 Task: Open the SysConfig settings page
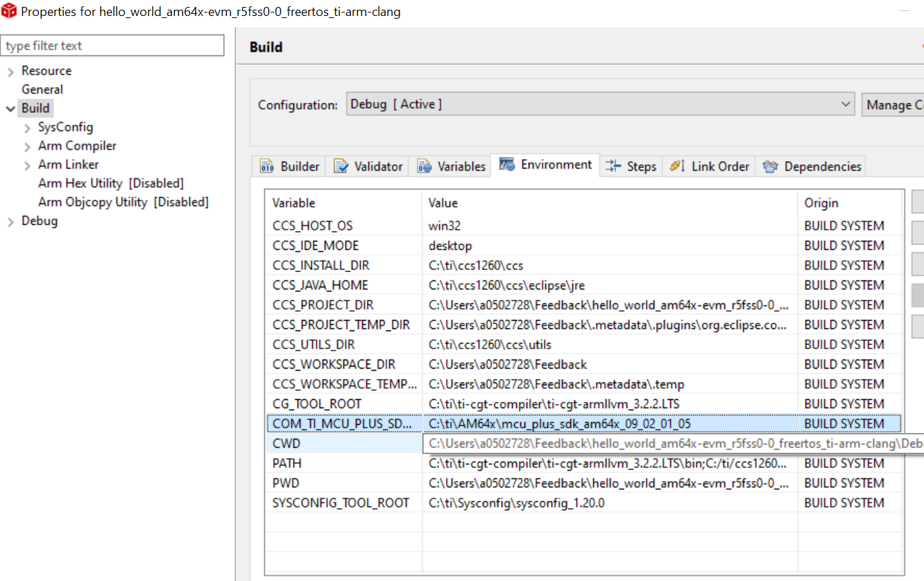tap(65, 127)
